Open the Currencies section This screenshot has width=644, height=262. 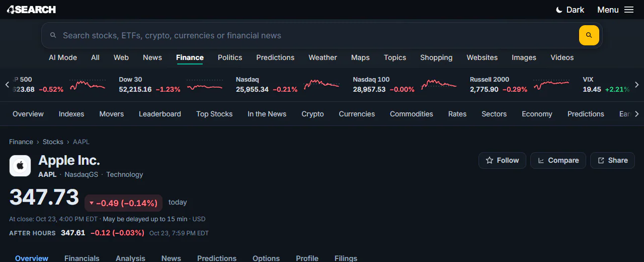pos(357,114)
